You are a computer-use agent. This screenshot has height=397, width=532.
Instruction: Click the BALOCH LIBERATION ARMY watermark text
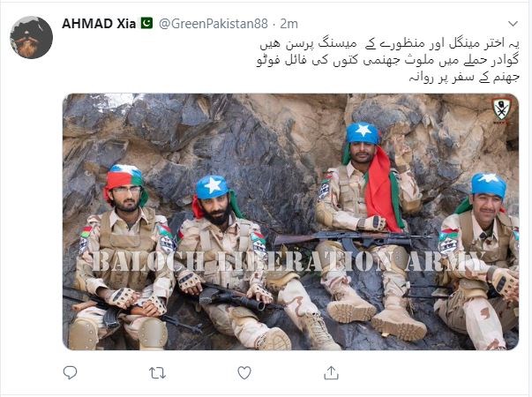coord(289,262)
